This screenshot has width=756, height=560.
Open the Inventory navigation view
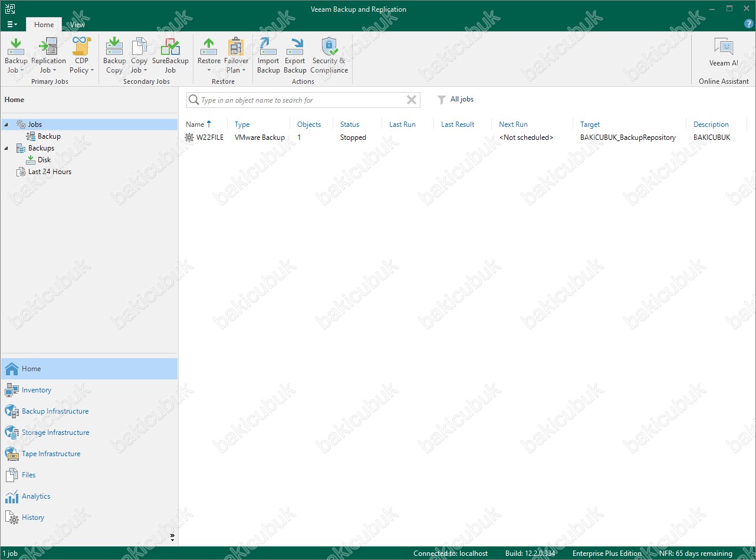(x=89, y=390)
